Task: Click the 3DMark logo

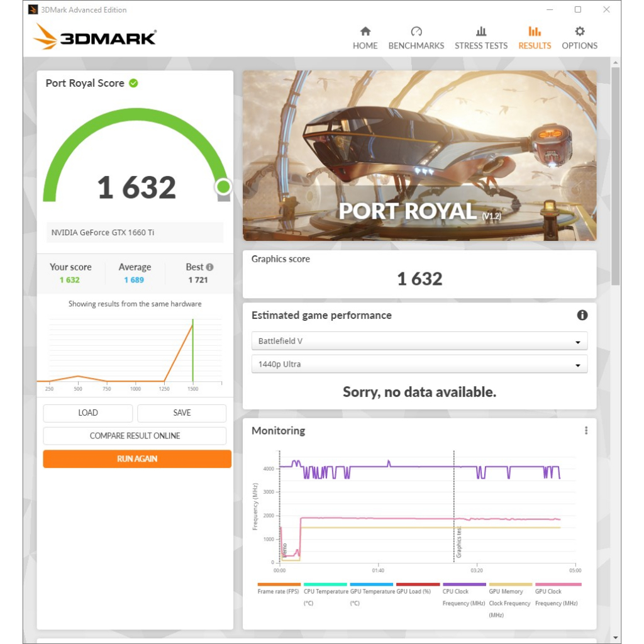Action: pyautogui.click(x=94, y=37)
